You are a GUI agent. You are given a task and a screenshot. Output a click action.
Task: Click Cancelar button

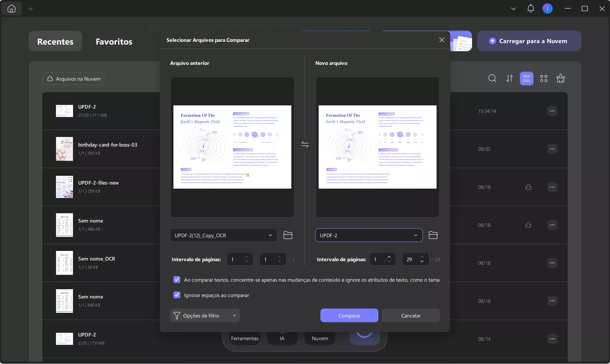(411, 315)
